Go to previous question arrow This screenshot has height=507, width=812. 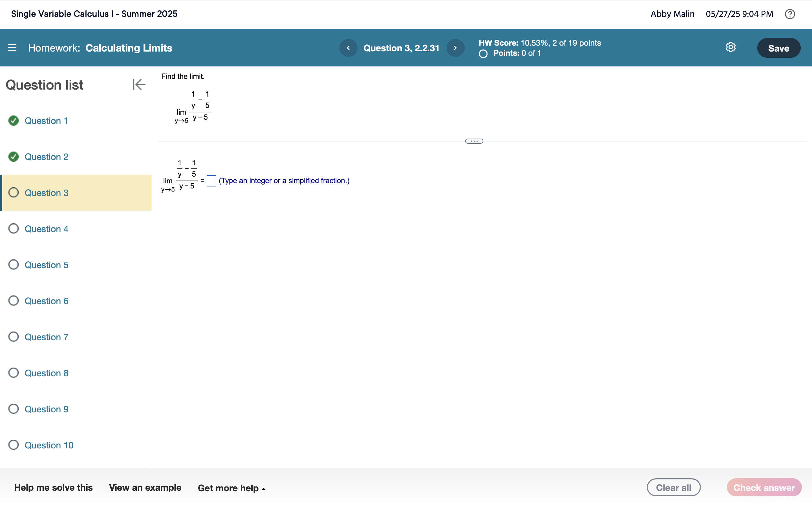click(348, 48)
